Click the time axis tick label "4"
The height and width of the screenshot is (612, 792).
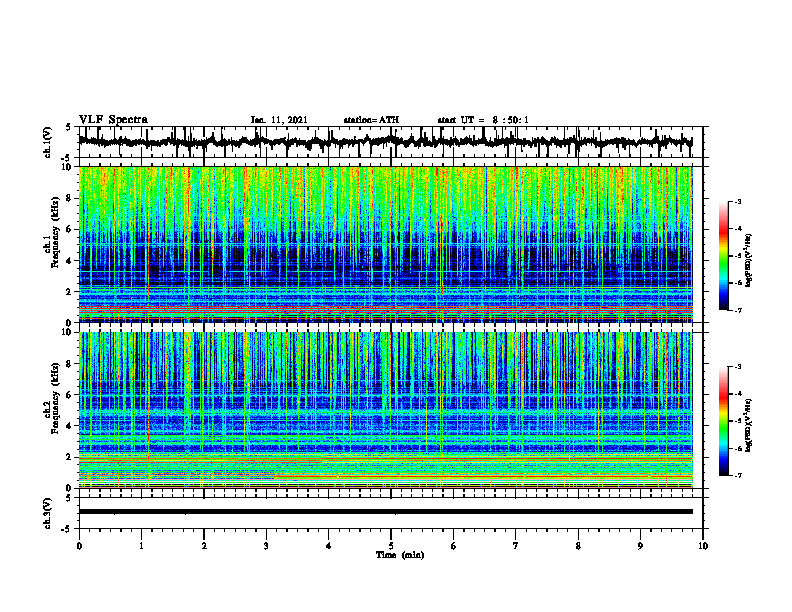(x=329, y=546)
